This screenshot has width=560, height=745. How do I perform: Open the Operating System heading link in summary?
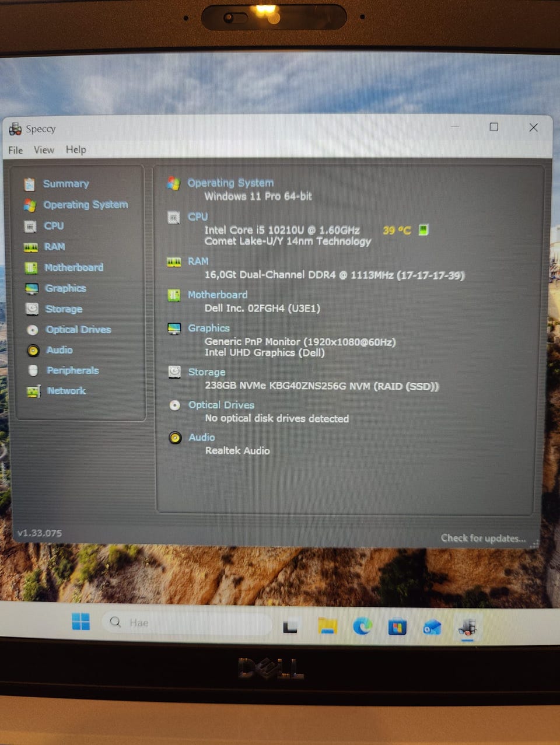[x=230, y=183]
